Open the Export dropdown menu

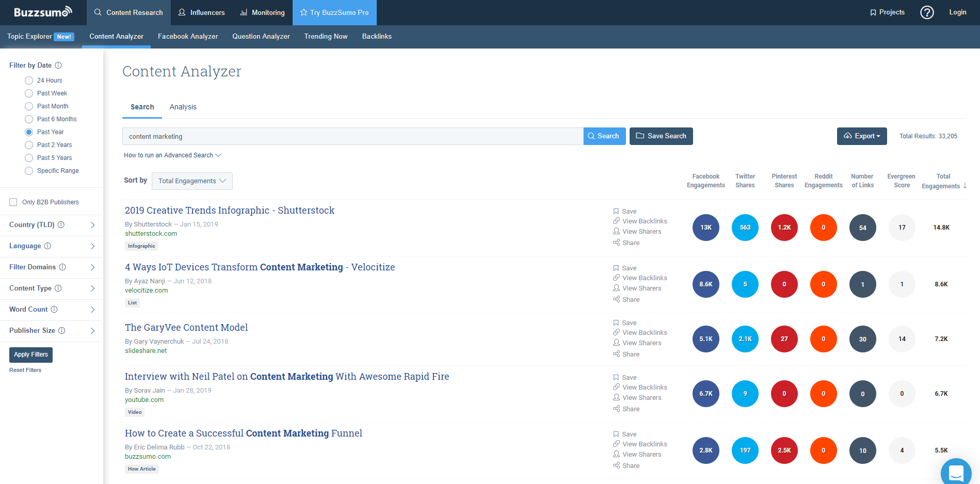click(862, 136)
